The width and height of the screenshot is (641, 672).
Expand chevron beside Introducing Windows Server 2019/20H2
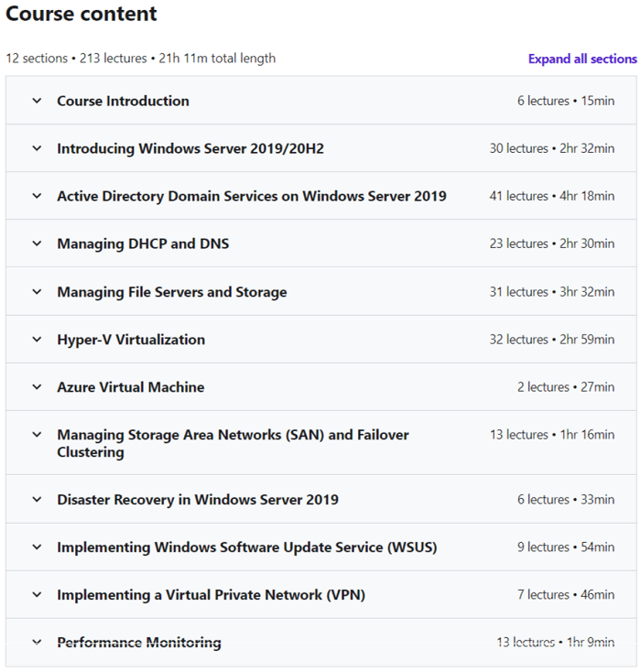[x=37, y=148]
